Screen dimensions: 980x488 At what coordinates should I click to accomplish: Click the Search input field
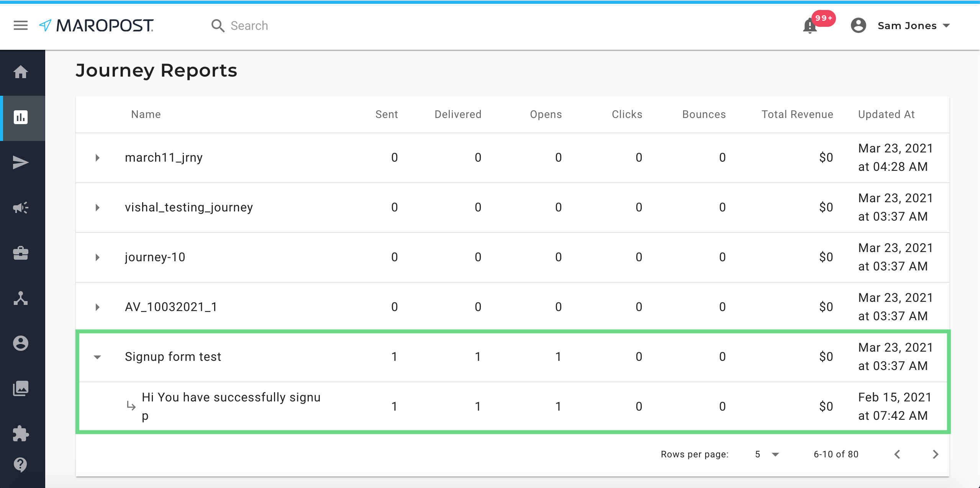click(249, 26)
